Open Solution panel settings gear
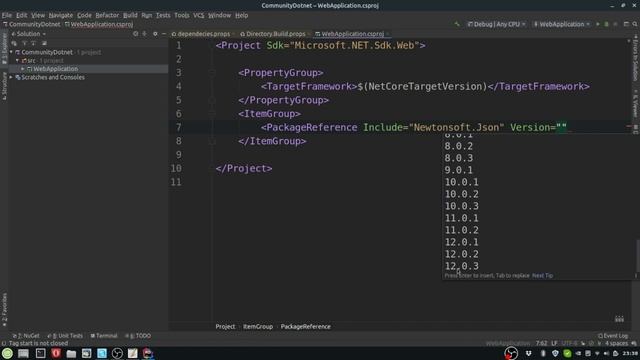 click(155, 34)
